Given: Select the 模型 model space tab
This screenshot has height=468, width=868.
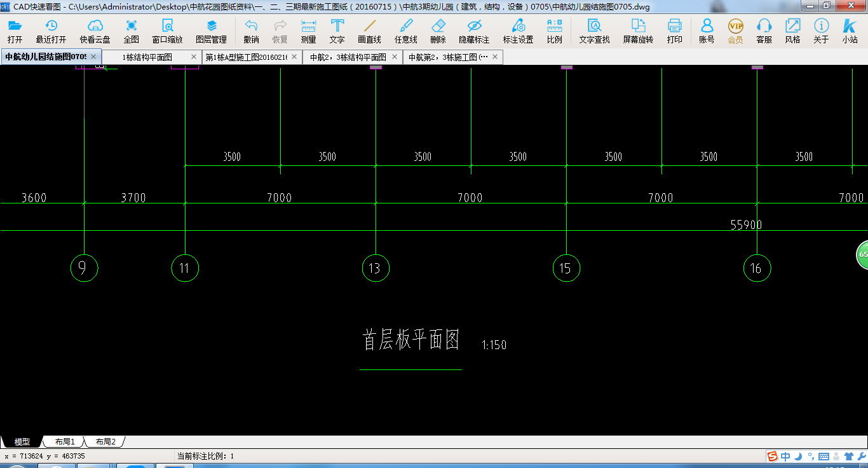Looking at the screenshot, I should tap(22, 441).
